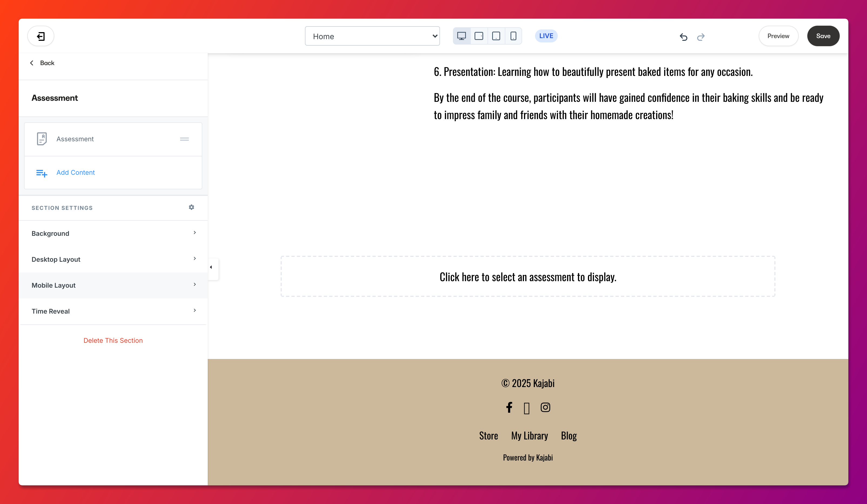
Task: Click the Assessment panel heading
Action: 55,98
